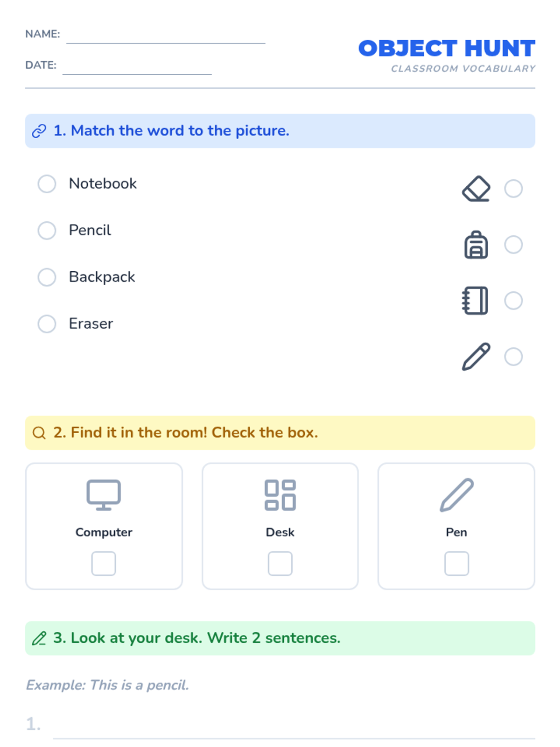This screenshot has height=747, width=560.
Task: Click the link icon in section 1 header
Action: (39, 131)
